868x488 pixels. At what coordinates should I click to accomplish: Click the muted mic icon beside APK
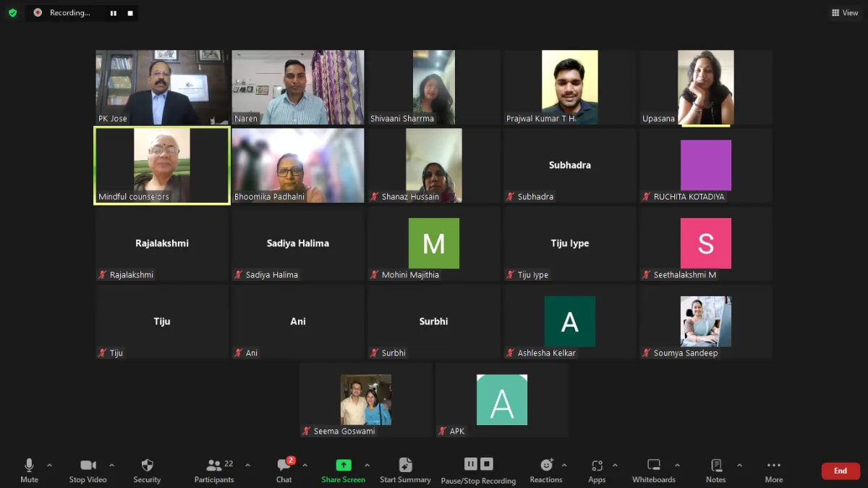tap(442, 431)
